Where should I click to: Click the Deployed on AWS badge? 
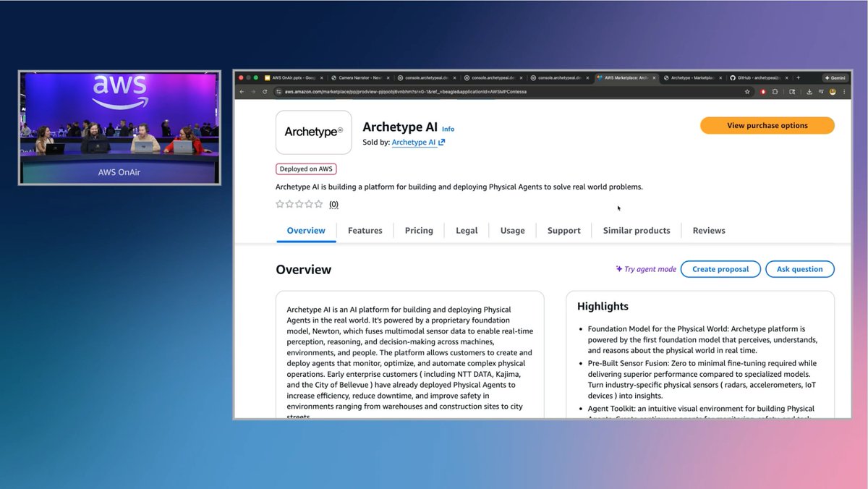[x=306, y=169]
